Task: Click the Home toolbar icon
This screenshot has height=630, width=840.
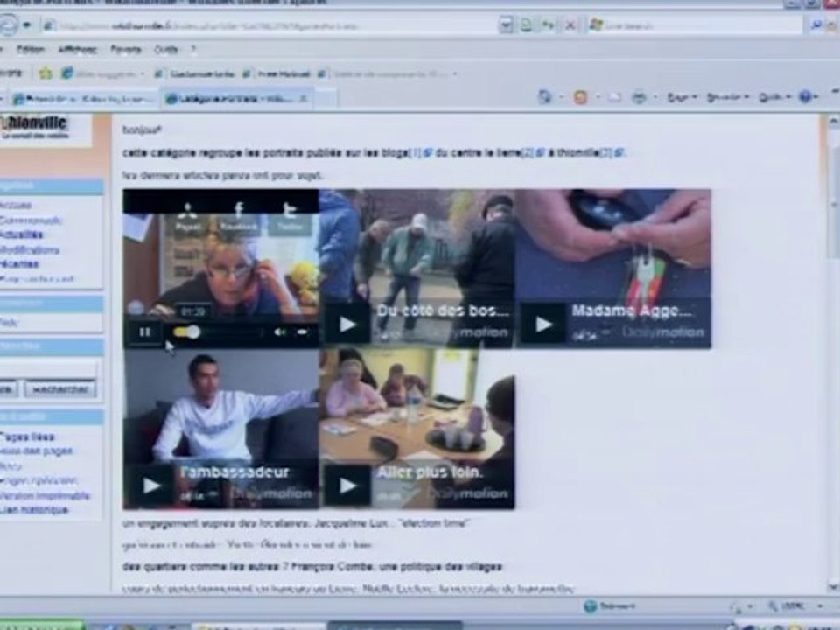Action: (545, 97)
